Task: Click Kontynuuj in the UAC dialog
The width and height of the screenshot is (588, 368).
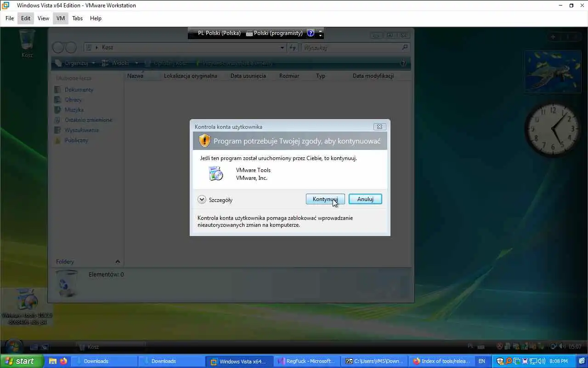Action: pos(325,199)
